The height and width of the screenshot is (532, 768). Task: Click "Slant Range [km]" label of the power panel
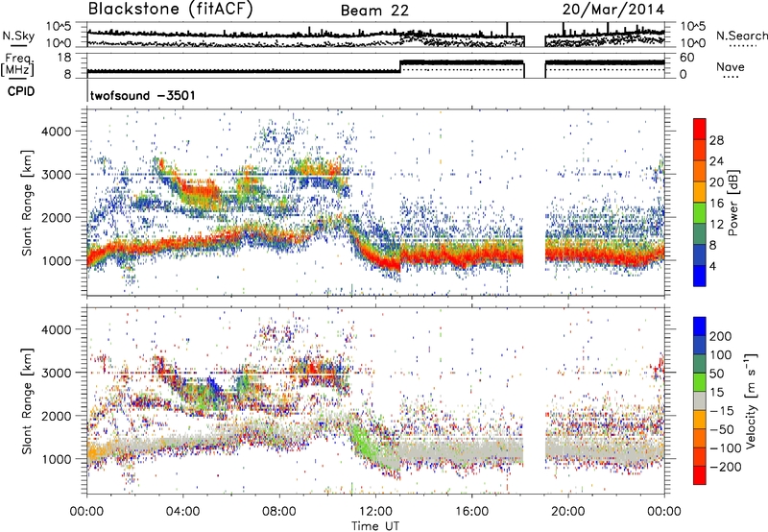28,203
